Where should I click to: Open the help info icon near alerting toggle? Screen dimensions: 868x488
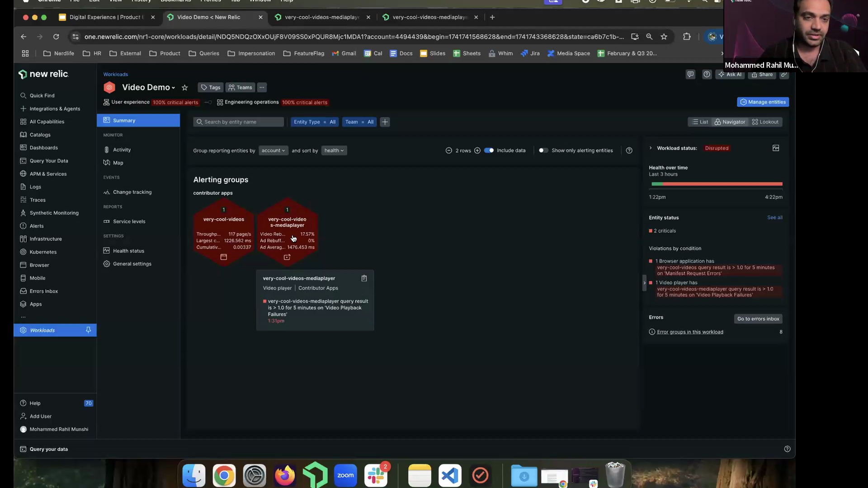[x=629, y=150]
